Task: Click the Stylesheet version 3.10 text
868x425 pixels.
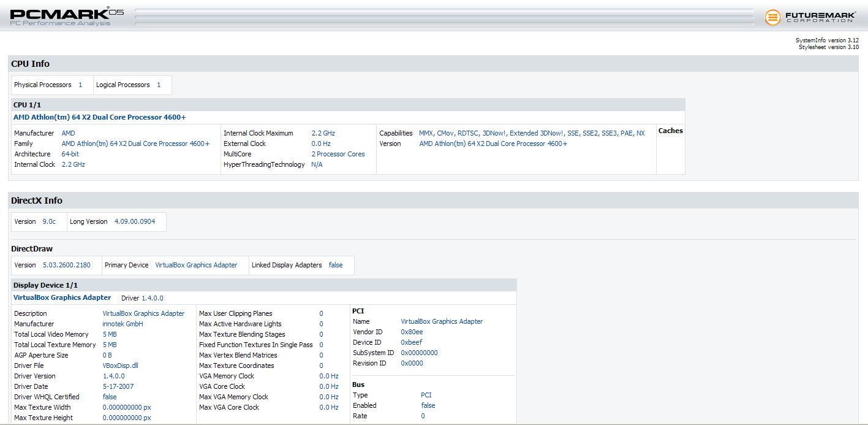Action: coord(829,47)
